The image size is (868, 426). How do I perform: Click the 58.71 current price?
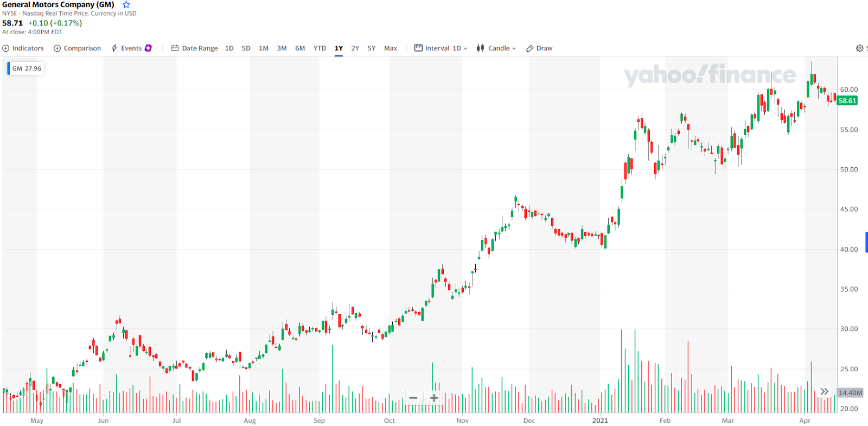12,23
